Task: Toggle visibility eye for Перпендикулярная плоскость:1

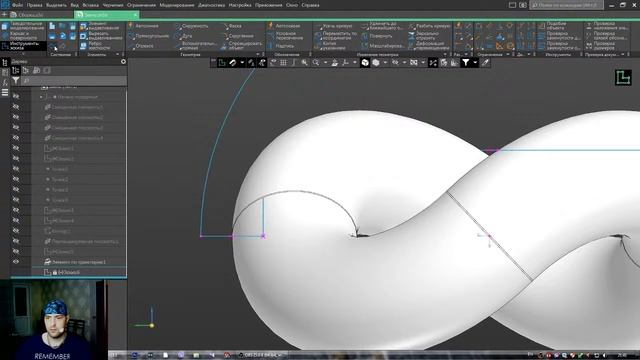Action: pyautogui.click(x=16, y=241)
